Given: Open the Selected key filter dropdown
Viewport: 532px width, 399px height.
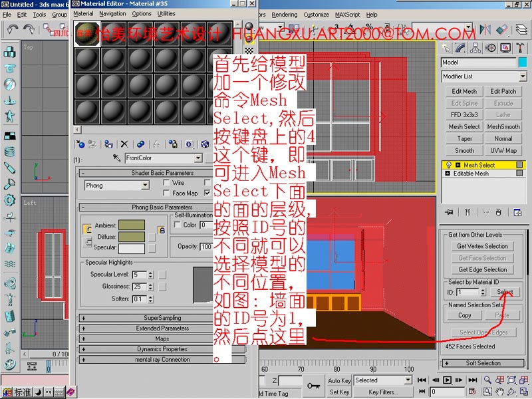Looking at the screenshot, I should point(408,380).
